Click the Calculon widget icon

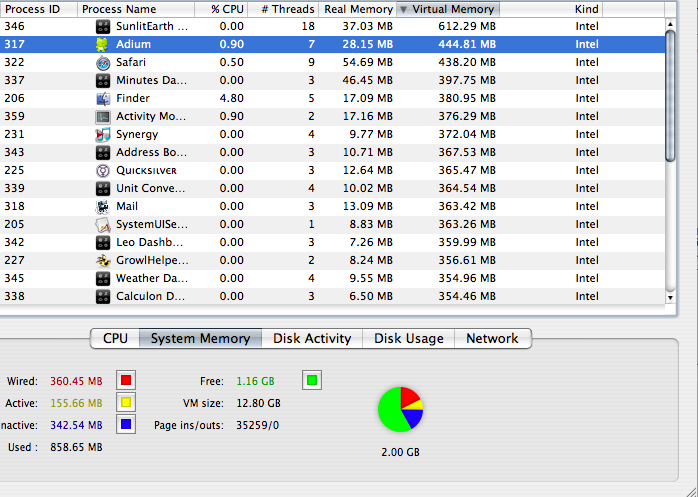coord(103,297)
